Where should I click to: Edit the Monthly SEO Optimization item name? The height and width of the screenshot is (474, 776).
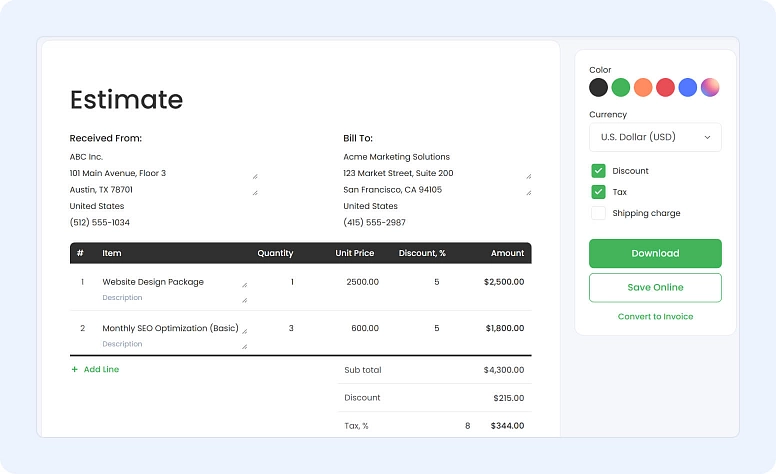[170, 328]
